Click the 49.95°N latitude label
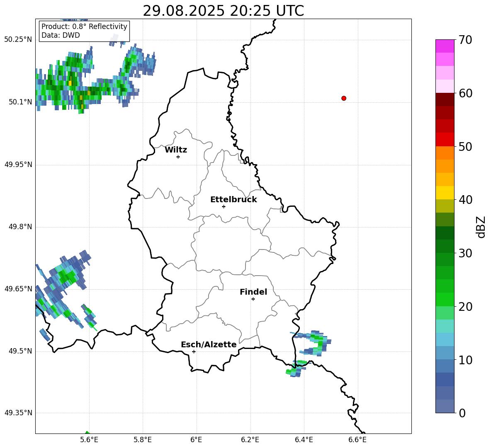 (18, 165)
